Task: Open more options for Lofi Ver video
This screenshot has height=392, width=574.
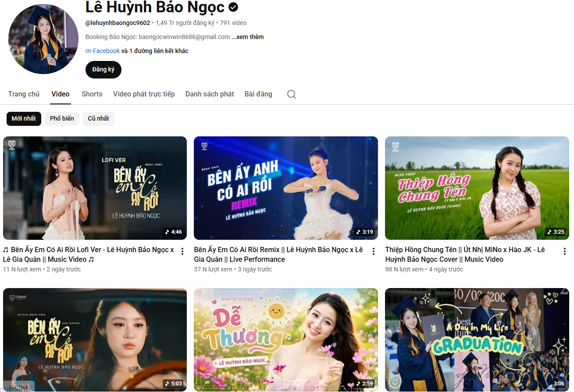Action: click(182, 251)
